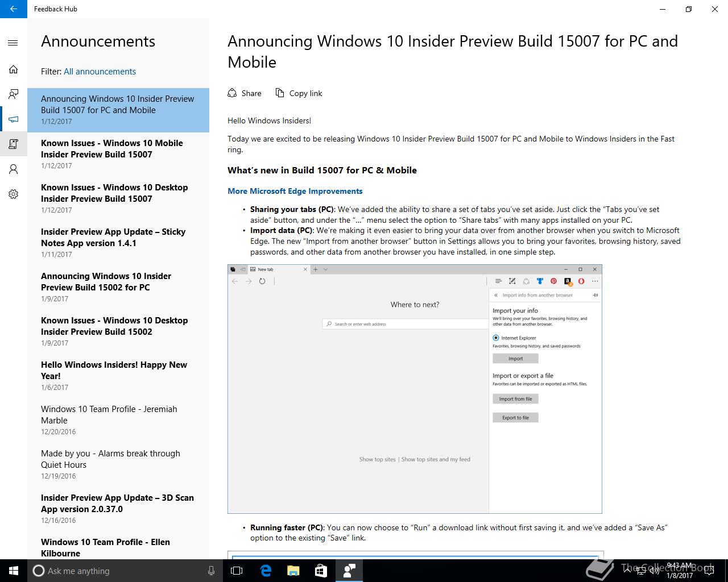Open Team Profile Jeremiah Marble
Image resolution: width=728 pixels, height=582 pixels.
tap(118, 421)
